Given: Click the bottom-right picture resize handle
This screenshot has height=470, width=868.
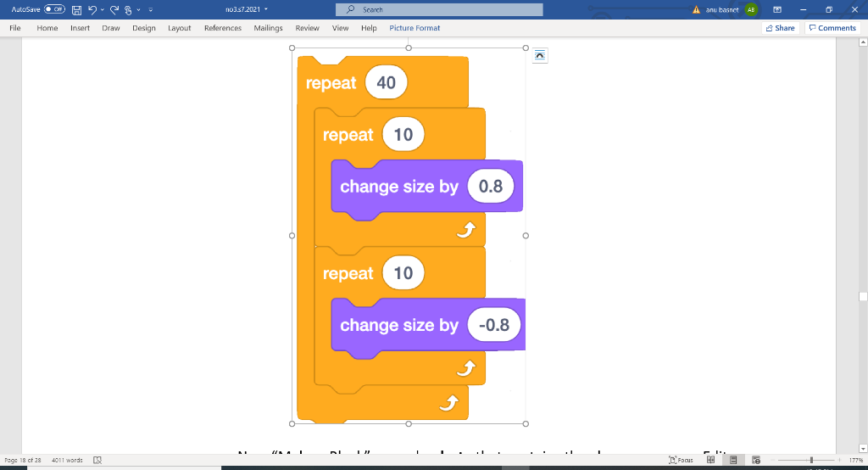Looking at the screenshot, I should pos(526,424).
